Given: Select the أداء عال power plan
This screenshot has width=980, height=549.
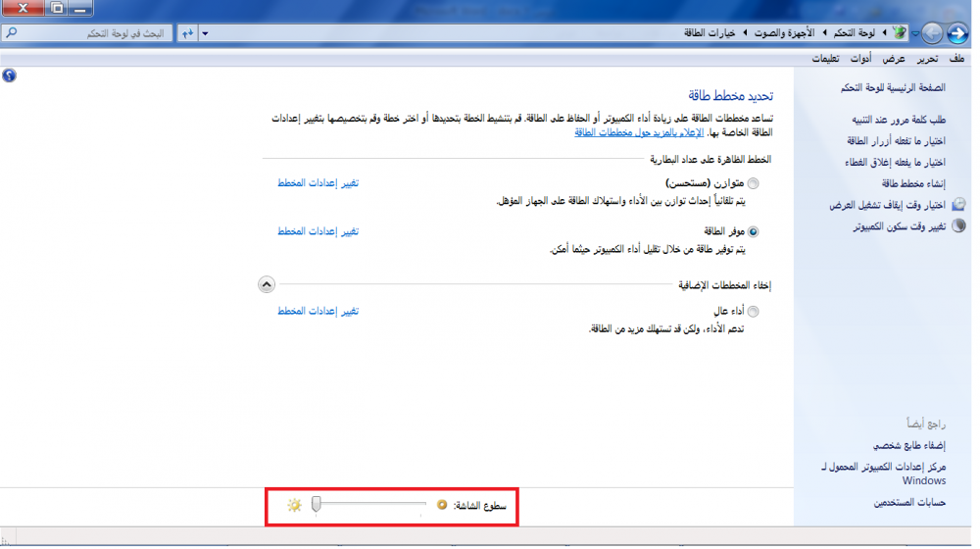Looking at the screenshot, I should [x=753, y=311].
